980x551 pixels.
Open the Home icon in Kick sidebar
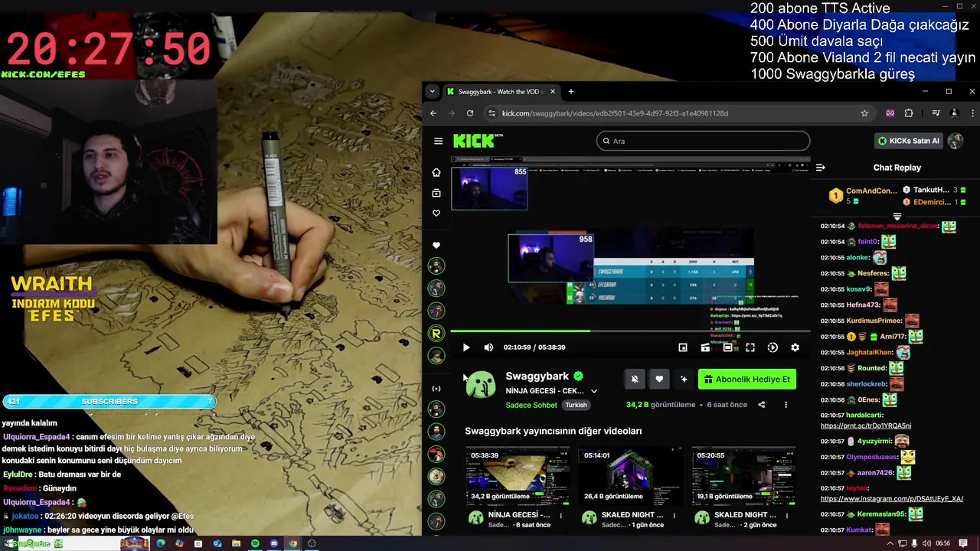click(436, 172)
